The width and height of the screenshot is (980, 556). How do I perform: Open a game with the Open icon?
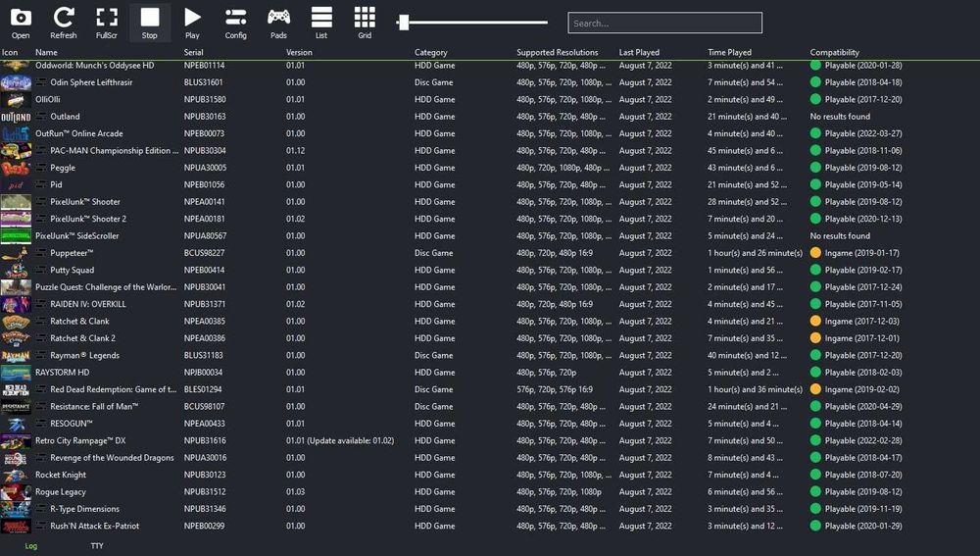pos(21,23)
